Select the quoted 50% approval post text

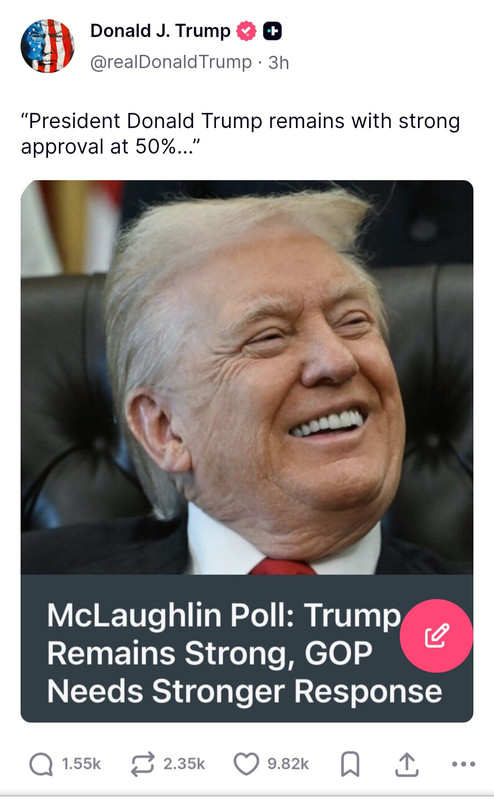(240, 134)
